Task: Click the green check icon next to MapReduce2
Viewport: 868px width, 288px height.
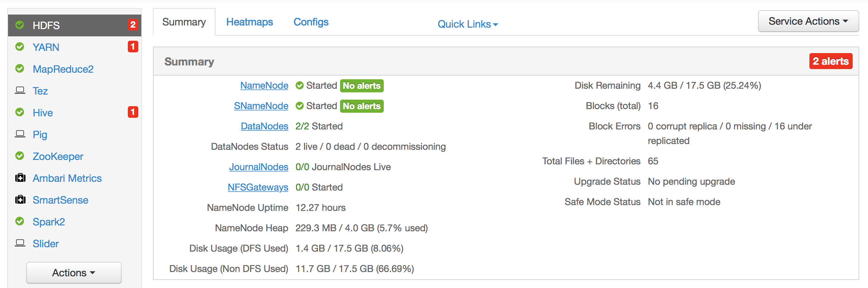Action: point(20,69)
